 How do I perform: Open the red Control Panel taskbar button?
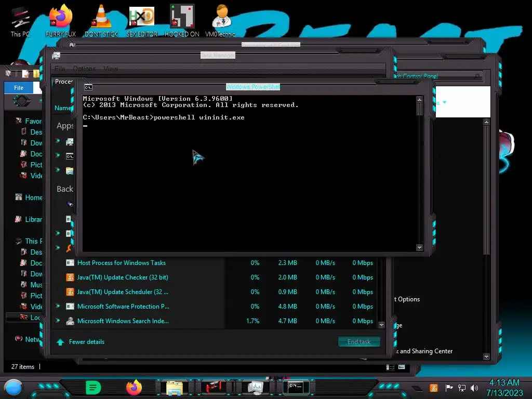coord(214,387)
